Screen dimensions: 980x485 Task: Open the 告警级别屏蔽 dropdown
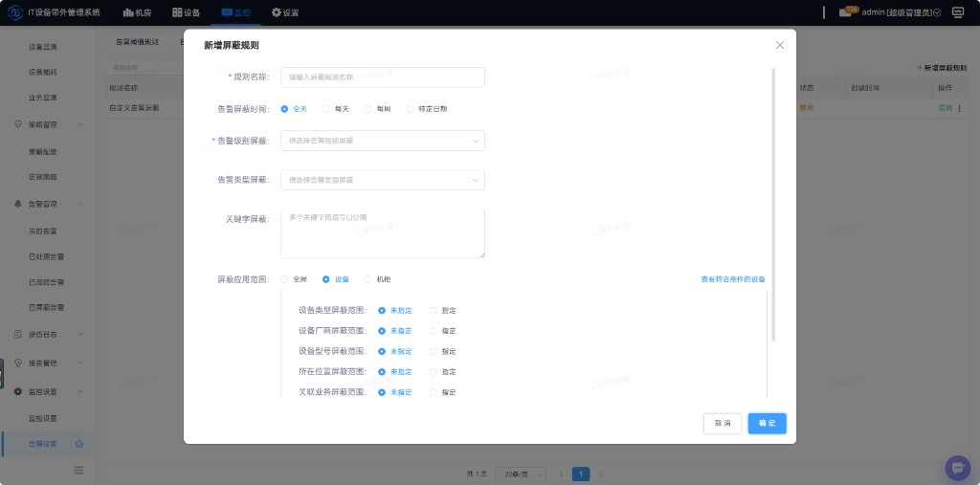tap(383, 141)
